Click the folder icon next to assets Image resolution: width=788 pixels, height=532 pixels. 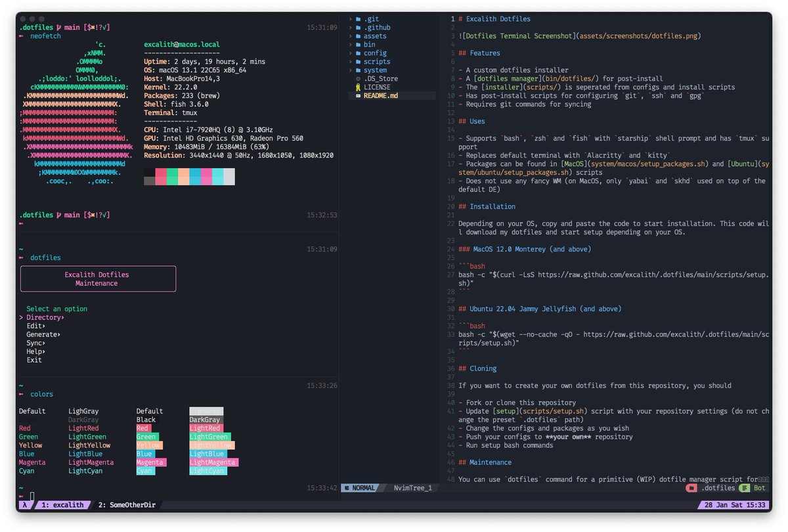coord(358,36)
